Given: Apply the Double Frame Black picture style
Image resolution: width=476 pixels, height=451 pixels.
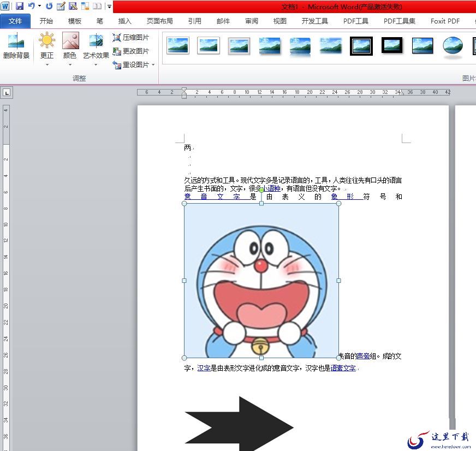Looking at the screenshot, I should click(361, 46).
